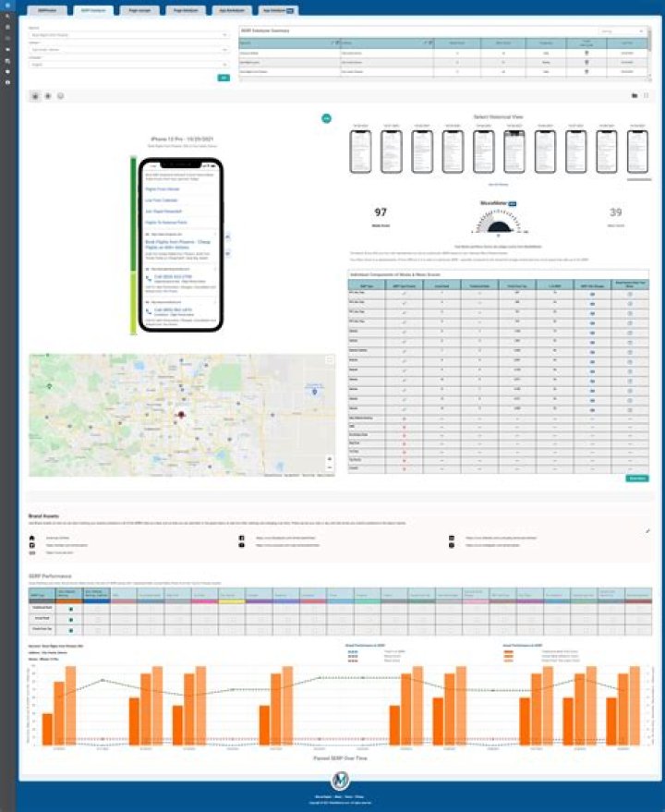Image resolution: width=665 pixels, height=812 pixels.
Task: Click the folder icon at toolbar right
Action: coord(634,95)
